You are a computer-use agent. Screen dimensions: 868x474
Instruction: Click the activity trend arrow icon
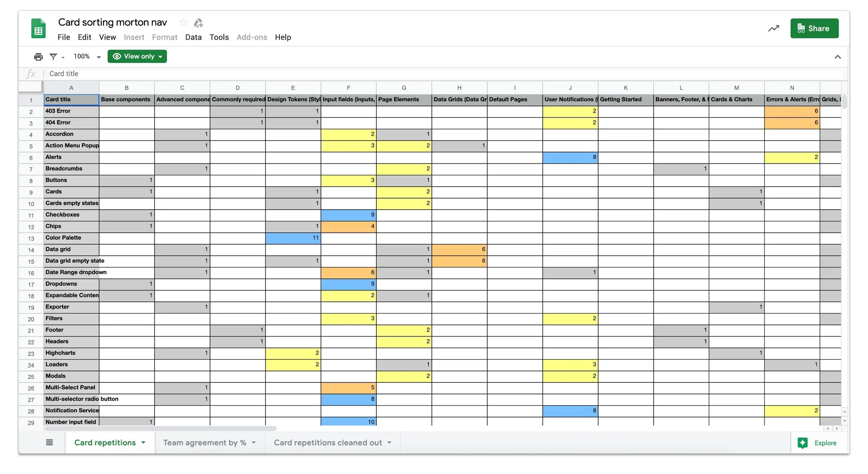coord(773,28)
